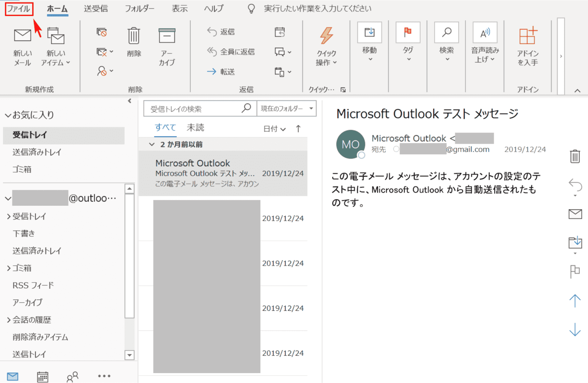This screenshot has width=588, height=383.
Task: Switch to People view icon
Action: pos(72,377)
